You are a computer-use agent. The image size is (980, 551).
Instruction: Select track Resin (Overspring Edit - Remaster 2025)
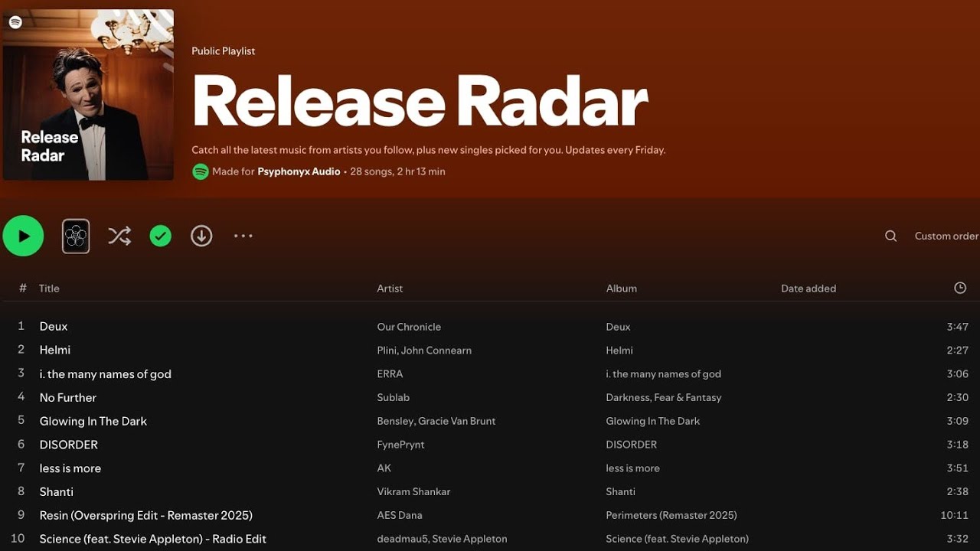pos(146,515)
